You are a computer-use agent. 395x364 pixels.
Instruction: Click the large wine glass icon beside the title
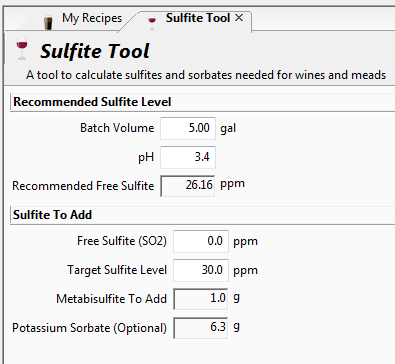tap(22, 49)
